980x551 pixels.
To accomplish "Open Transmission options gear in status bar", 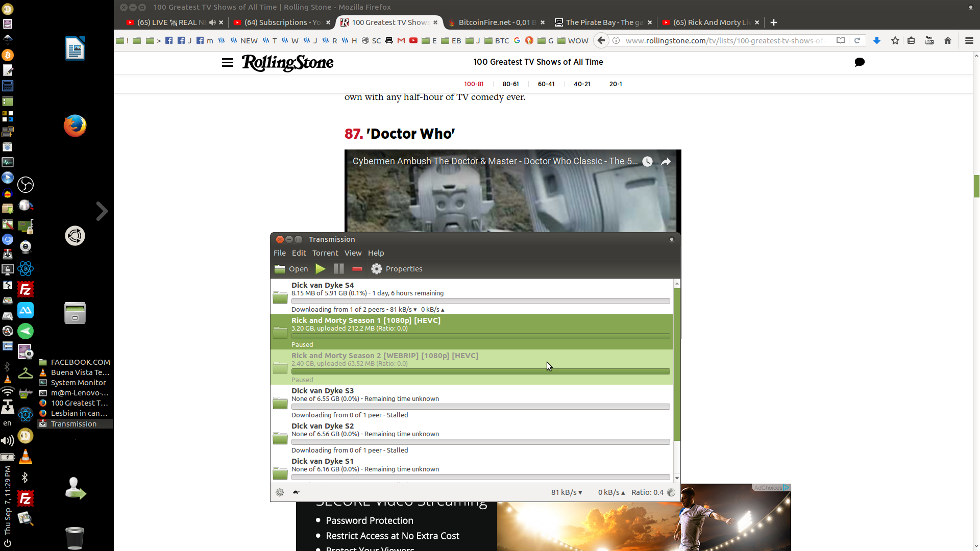I will (x=280, y=492).
